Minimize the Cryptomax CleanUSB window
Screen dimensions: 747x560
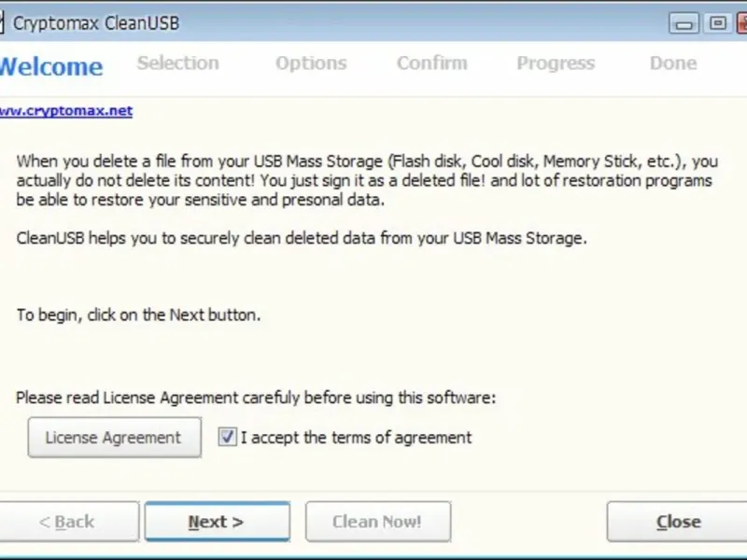[x=684, y=23]
